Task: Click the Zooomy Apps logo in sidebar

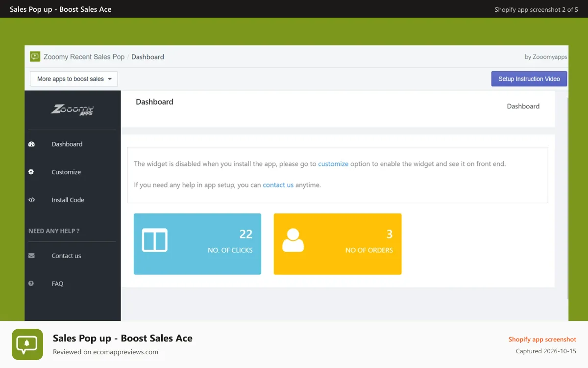Action: [x=73, y=110]
